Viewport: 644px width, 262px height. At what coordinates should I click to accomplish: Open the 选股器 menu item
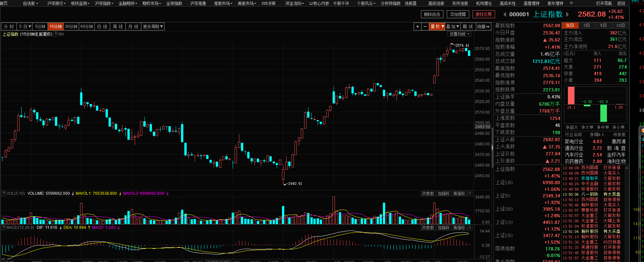tap(410, 3)
